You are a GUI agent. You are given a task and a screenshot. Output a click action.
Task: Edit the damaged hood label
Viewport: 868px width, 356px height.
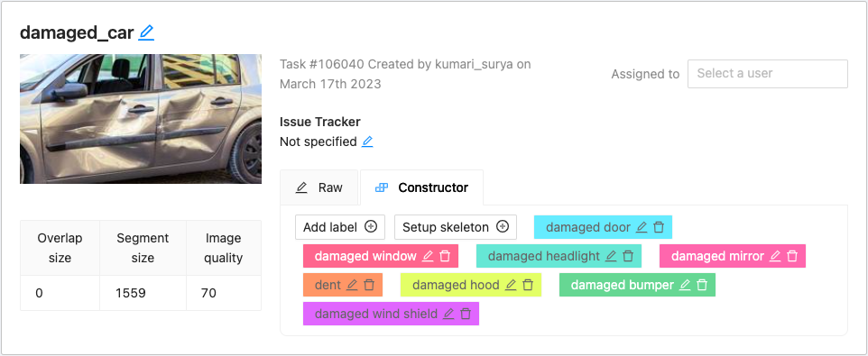coord(511,285)
